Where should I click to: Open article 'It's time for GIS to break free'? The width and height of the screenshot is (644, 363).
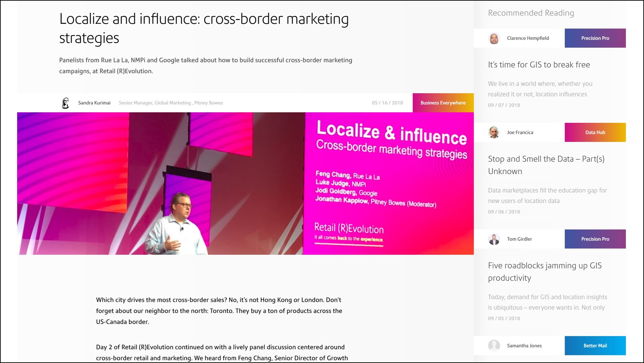pyautogui.click(x=539, y=65)
